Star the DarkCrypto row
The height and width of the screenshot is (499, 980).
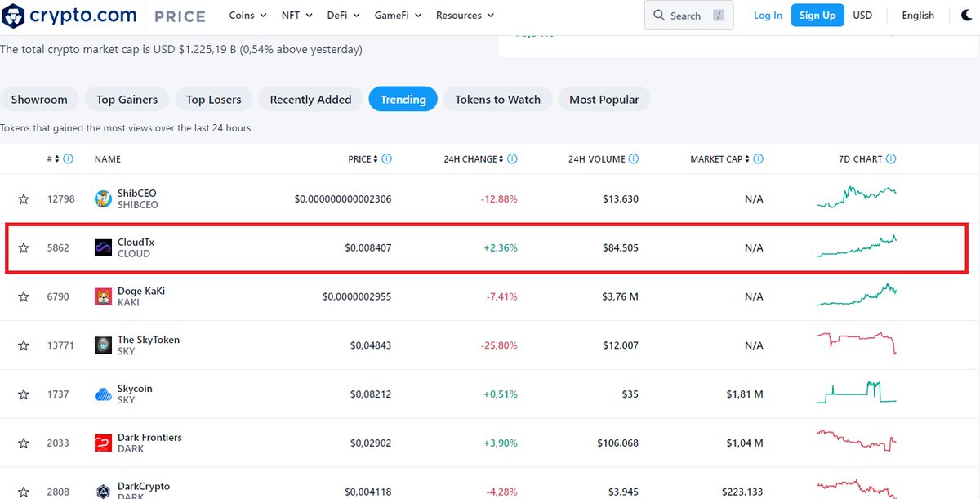24,492
